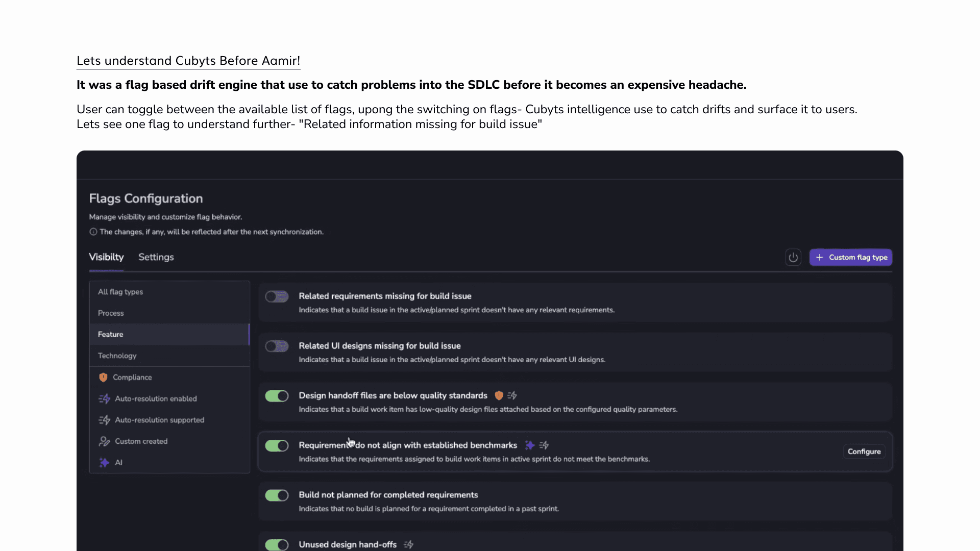The image size is (980, 551).
Task: Click the power icon button
Action: tap(793, 258)
